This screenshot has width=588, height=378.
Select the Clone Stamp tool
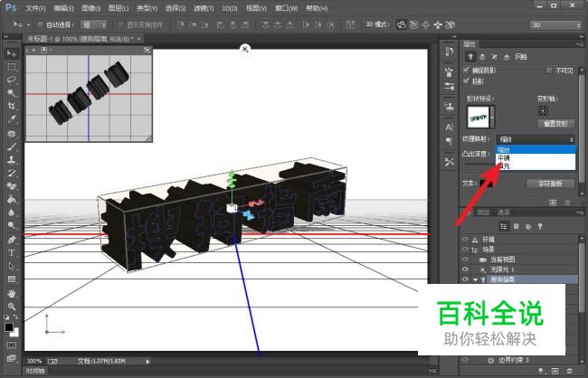11,159
